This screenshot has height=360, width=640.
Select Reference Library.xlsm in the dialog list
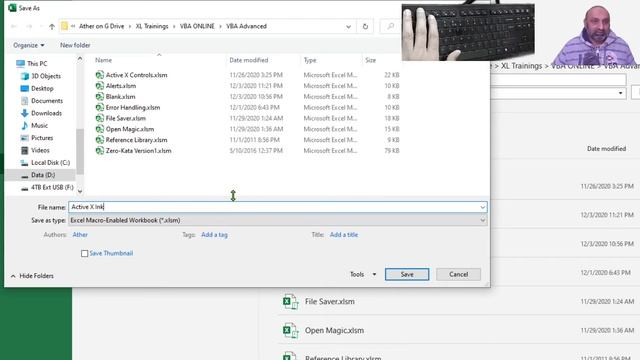click(136, 140)
